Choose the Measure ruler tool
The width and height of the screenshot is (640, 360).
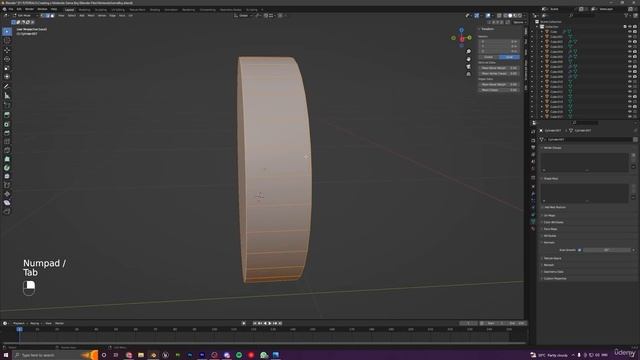(7, 96)
